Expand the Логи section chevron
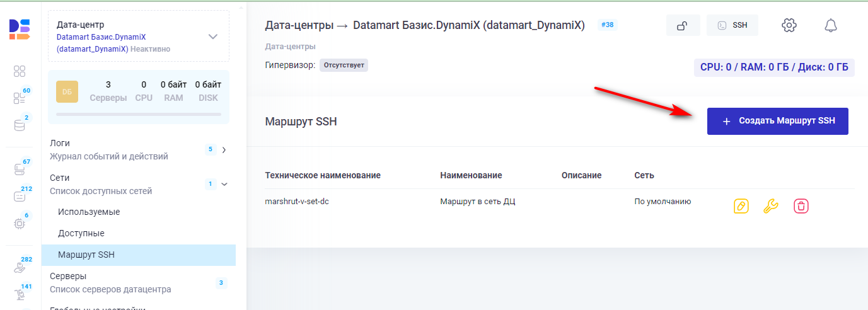Image resolution: width=868 pixels, height=310 pixels. 224,150
